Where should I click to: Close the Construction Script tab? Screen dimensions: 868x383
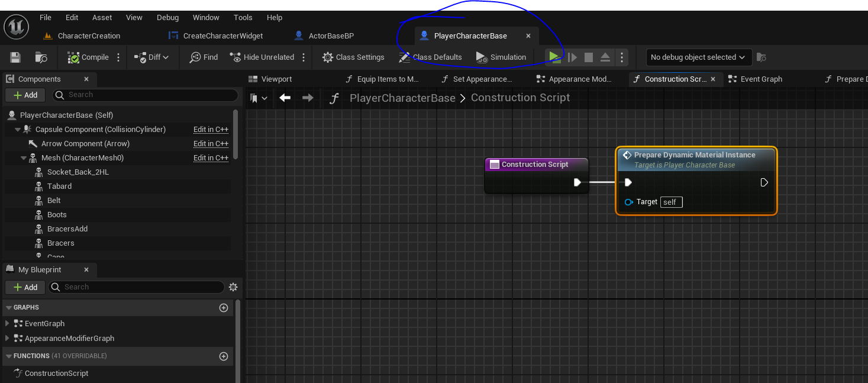pos(713,79)
